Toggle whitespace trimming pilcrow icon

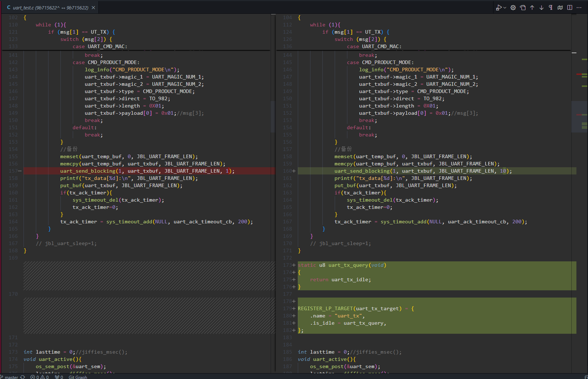tap(551, 8)
